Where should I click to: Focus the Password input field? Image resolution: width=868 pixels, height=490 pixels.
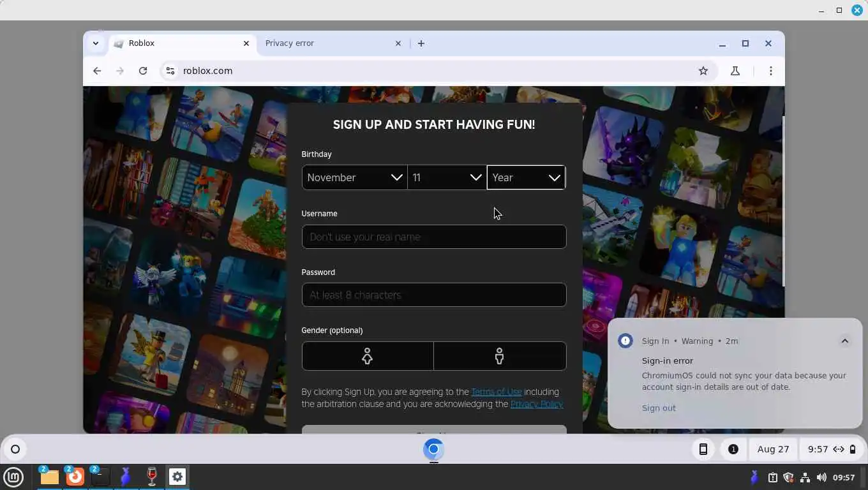(x=434, y=295)
